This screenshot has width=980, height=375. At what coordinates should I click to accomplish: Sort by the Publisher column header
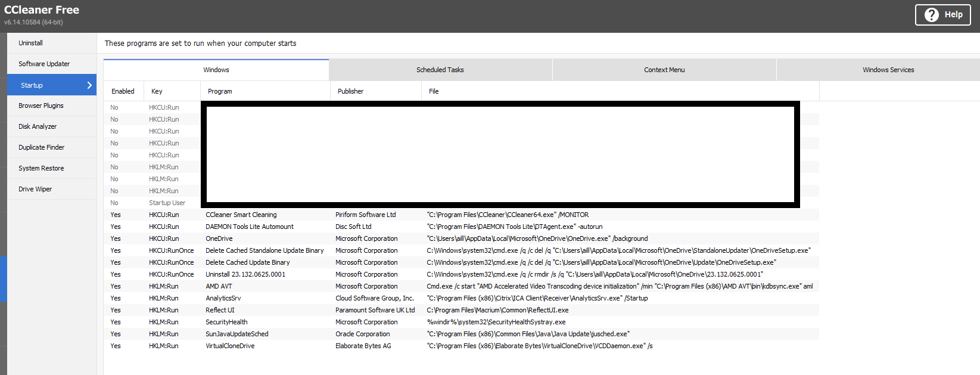376,91
